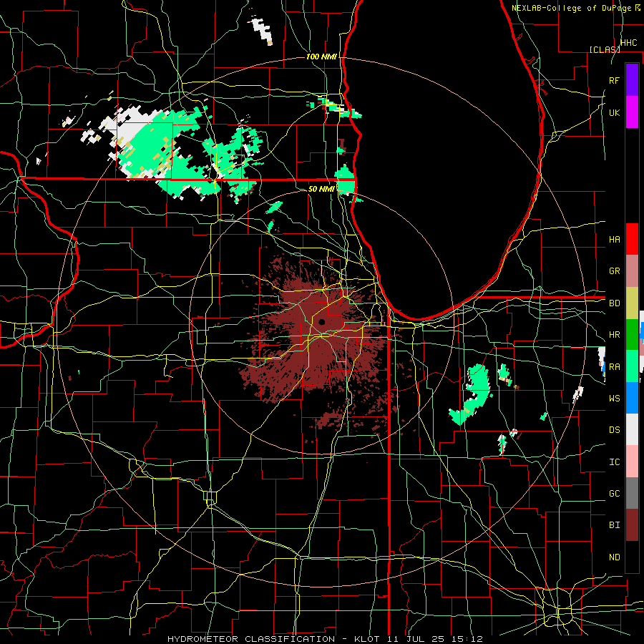The height and width of the screenshot is (644, 644).
Task: Click the BI legend label
Action: [x=614, y=525]
